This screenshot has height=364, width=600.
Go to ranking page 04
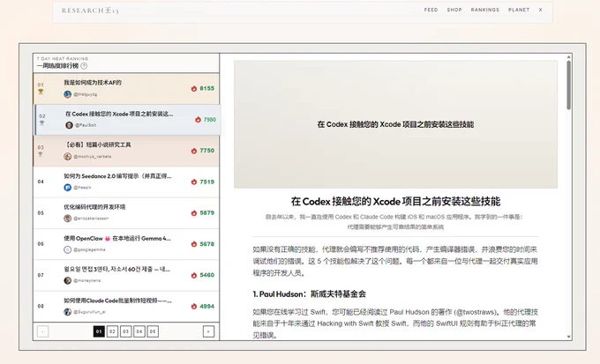(x=139, y=331)
